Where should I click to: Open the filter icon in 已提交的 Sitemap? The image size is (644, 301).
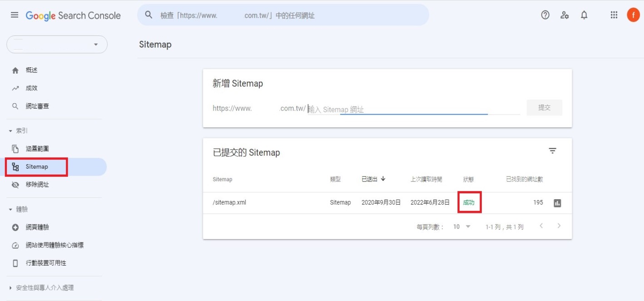point(552,151)
